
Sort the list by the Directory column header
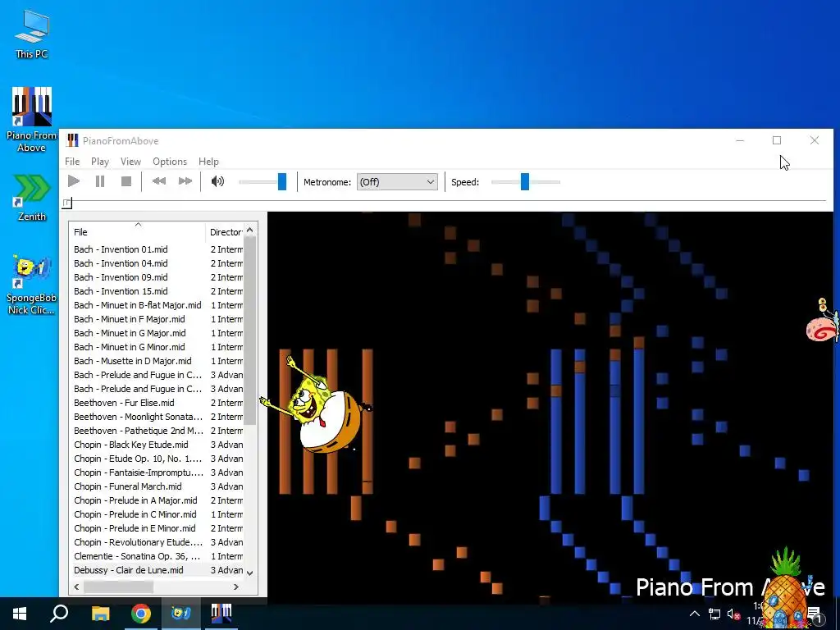click(225, 232)
